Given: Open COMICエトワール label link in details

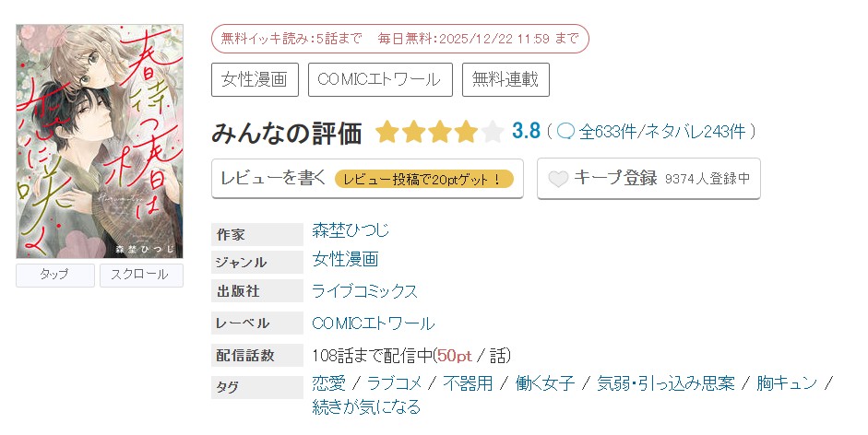Looking at the screenshot, I should [373, 323].
